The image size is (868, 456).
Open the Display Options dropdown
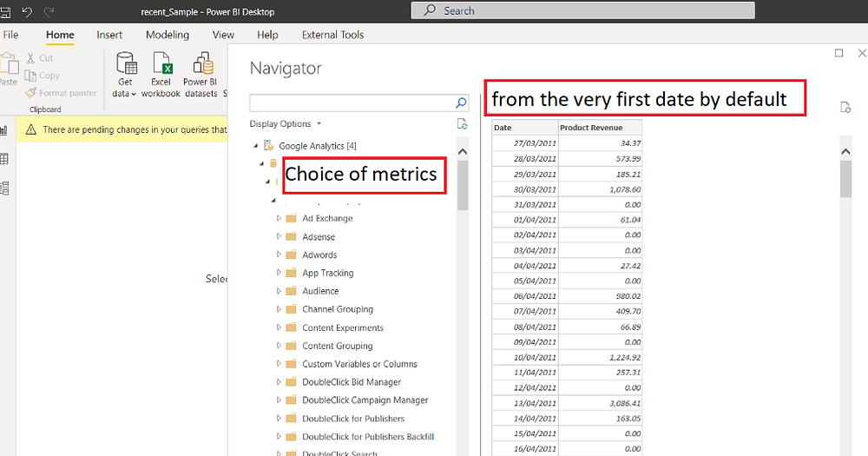[286, 124]
